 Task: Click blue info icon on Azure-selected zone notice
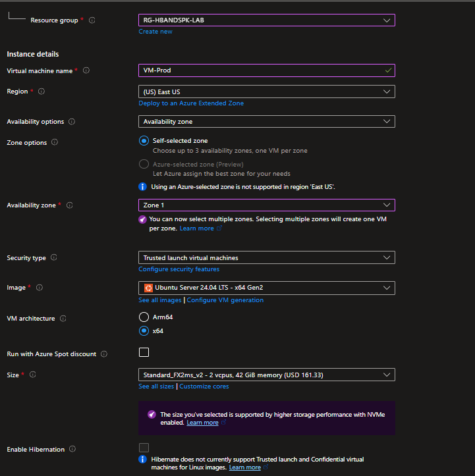[x=142, y=186]
